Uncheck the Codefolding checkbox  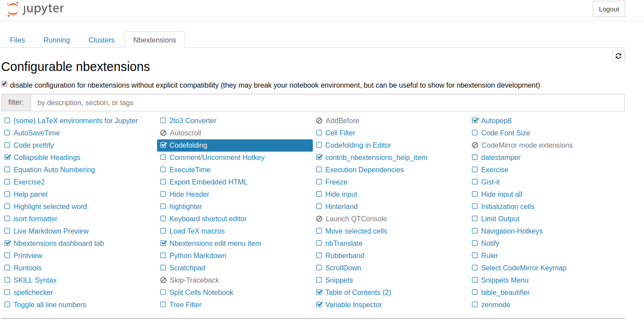click(x=164, y=145)
